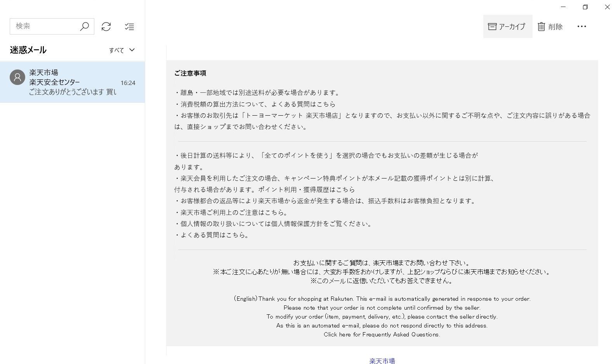This screenshot has height=364, width=616.
Task: Click the search magnifier icon
Action: point(84,26)
